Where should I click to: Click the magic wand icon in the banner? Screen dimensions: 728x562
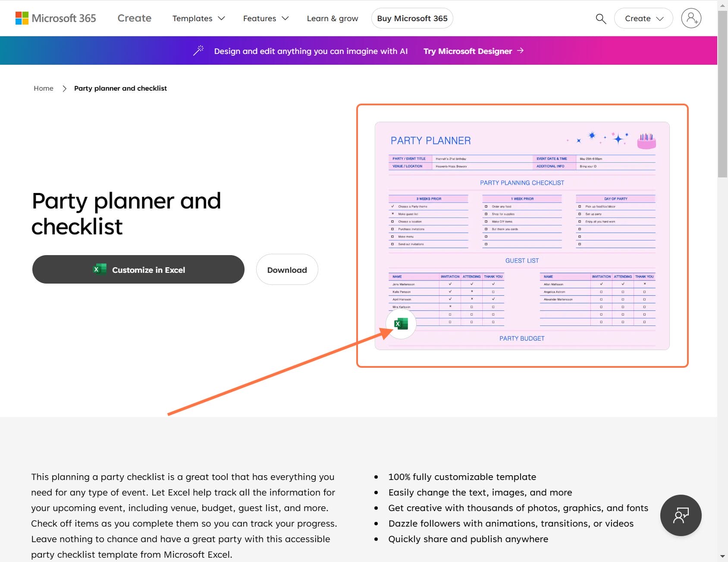198,50
